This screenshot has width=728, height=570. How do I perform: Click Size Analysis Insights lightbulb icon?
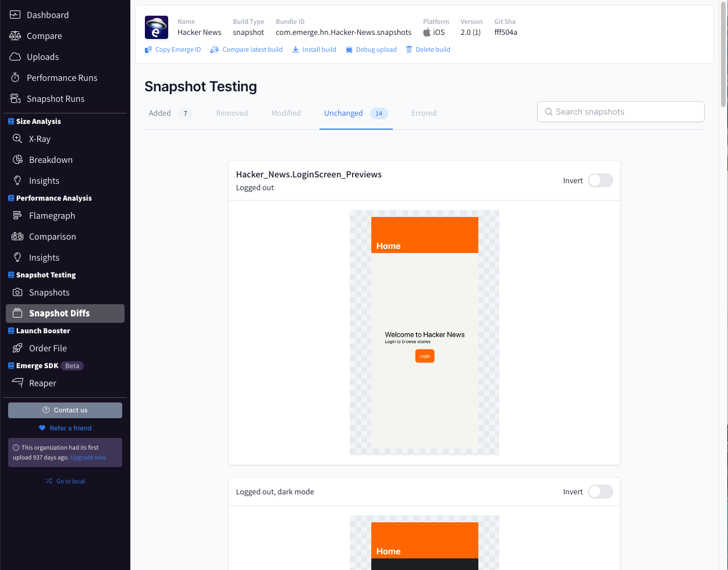[17, 180]
